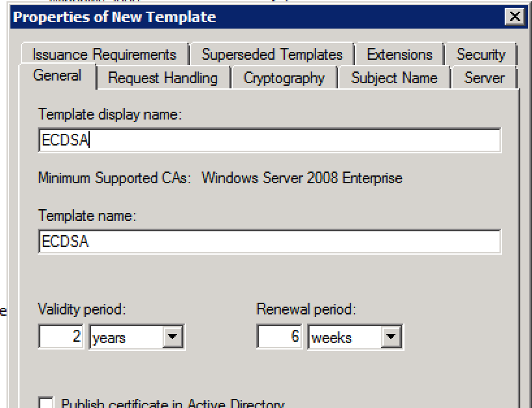Open the renewal period weeks dropdown
Image resolution: width=532 pixels, height=408 pixels.
coord(390,337)
